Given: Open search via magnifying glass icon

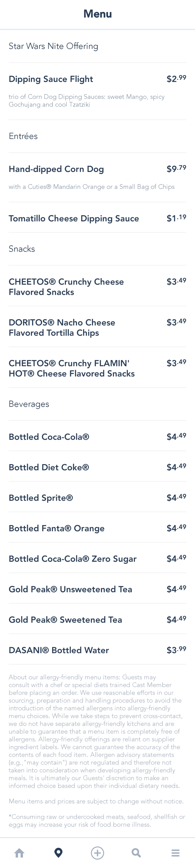Looking at the screenshot, I should 136,853.
